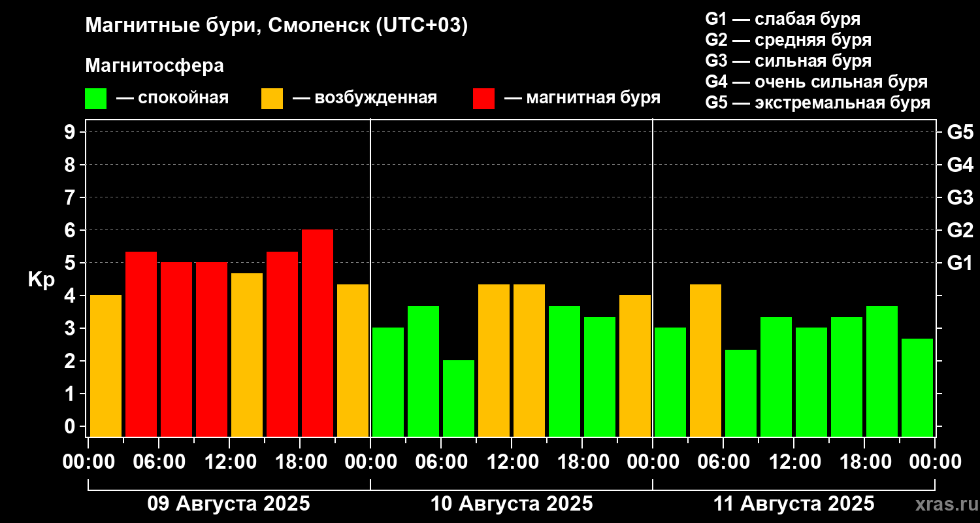Click the 9 August 00:00–03:00 orange bar
Screen dimensions: 980x523
pos(106,365)
